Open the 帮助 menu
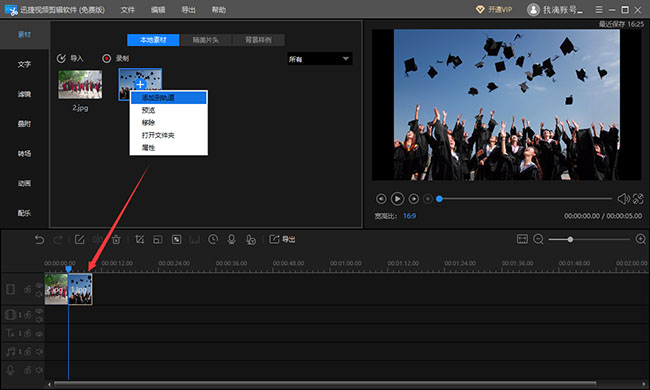The height and width of the screenshot is (390, 650). coord(218,10)
